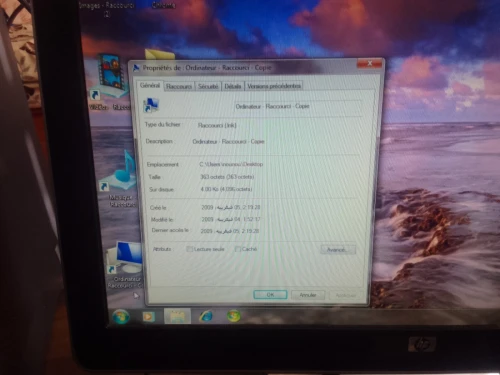Click the computer shortcut icon in properties dialog

click(x=151, y=105)
